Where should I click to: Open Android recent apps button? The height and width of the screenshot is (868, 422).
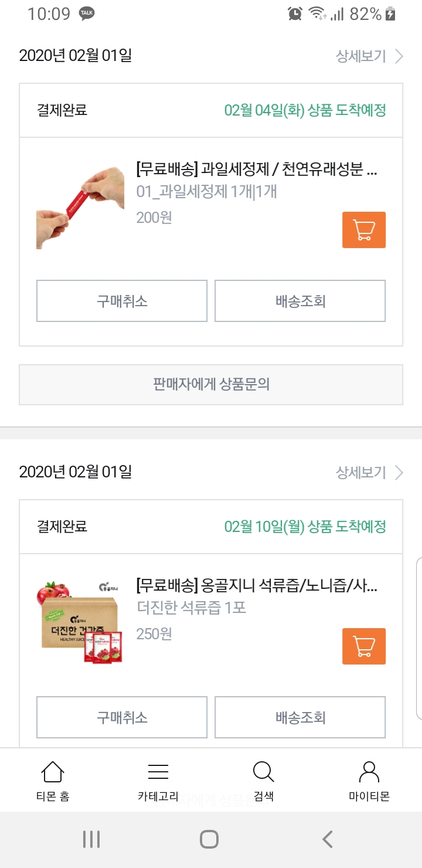pyautogui.click(x=91, y=839)
